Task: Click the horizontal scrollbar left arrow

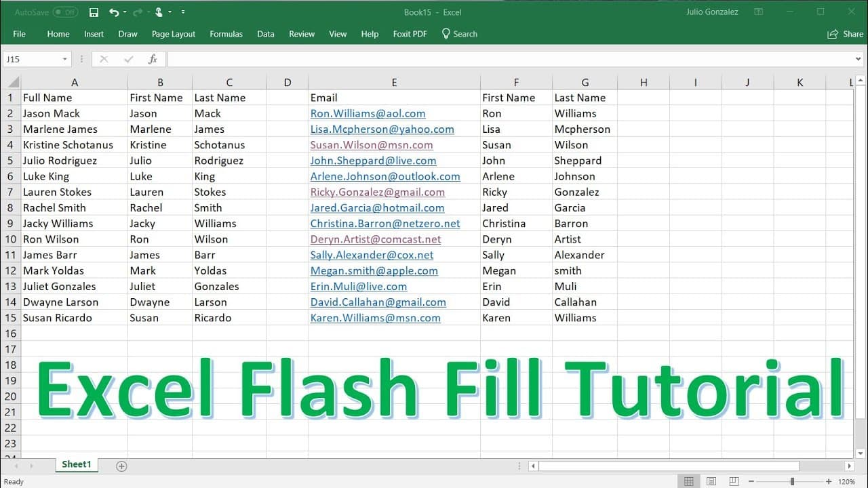Action: click(x=533, y=466)
